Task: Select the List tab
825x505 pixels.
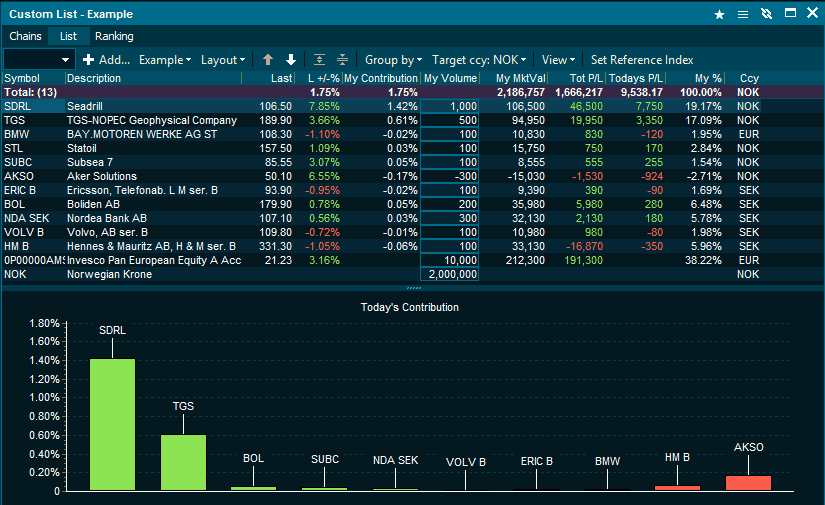Action: pyautogui.click(x=68, y=36)
